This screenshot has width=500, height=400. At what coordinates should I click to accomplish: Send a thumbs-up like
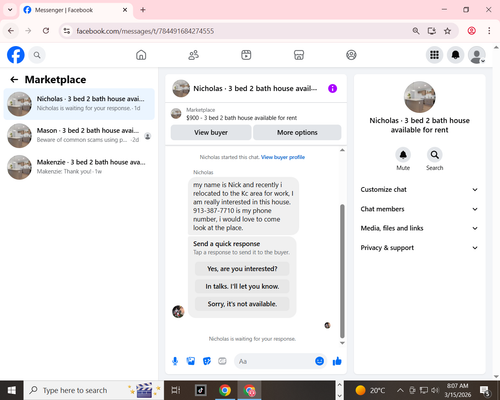click(x=337, y=361)
